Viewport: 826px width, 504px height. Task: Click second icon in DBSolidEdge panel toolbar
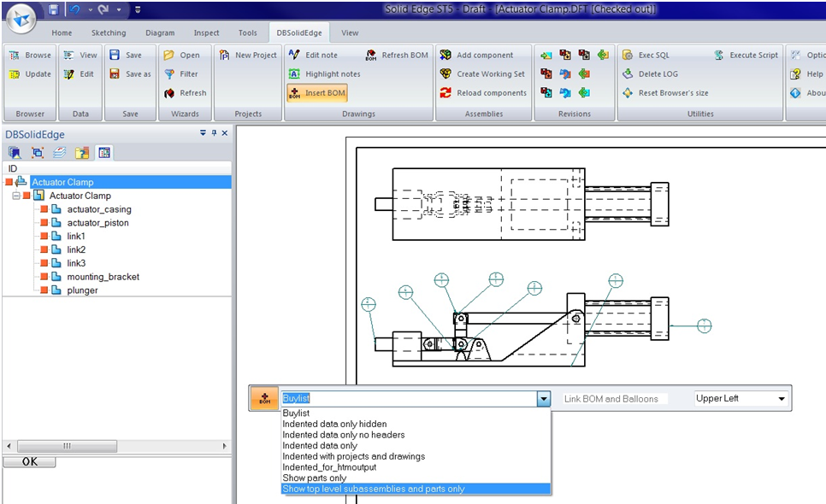38,153
